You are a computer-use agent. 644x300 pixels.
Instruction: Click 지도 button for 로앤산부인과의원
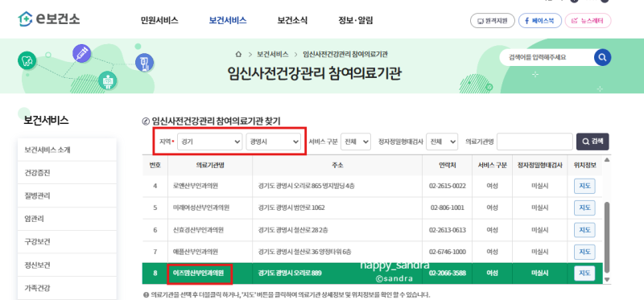(584, 186)
